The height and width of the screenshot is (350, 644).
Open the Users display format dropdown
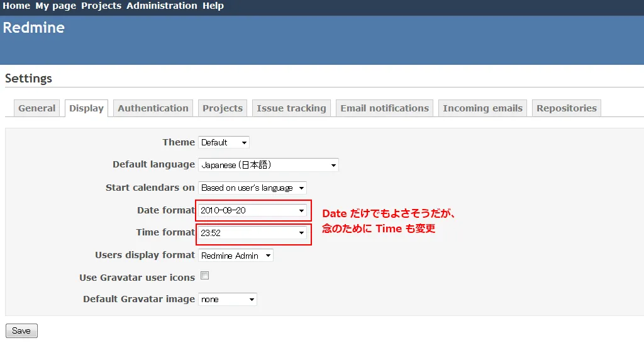coord(236,256)
